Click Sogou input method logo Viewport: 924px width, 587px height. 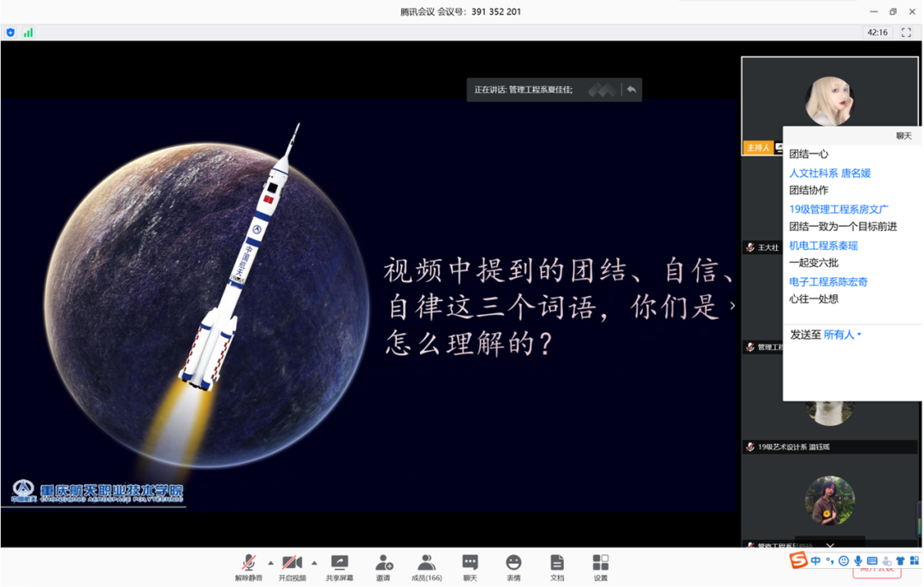[x=798, y=560]
